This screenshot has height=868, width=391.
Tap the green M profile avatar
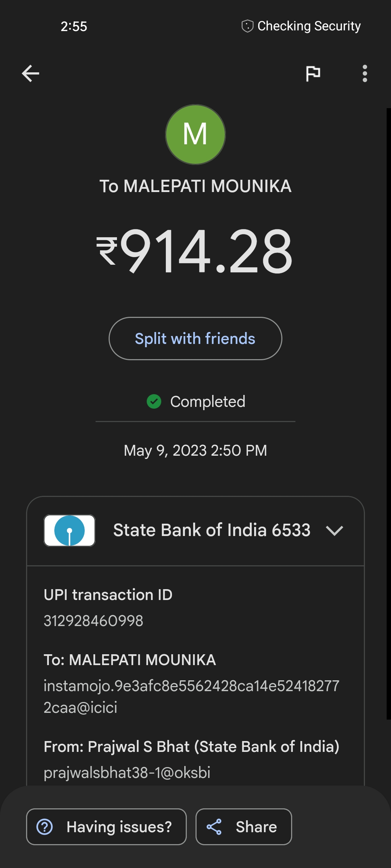[x=195, y=135]
